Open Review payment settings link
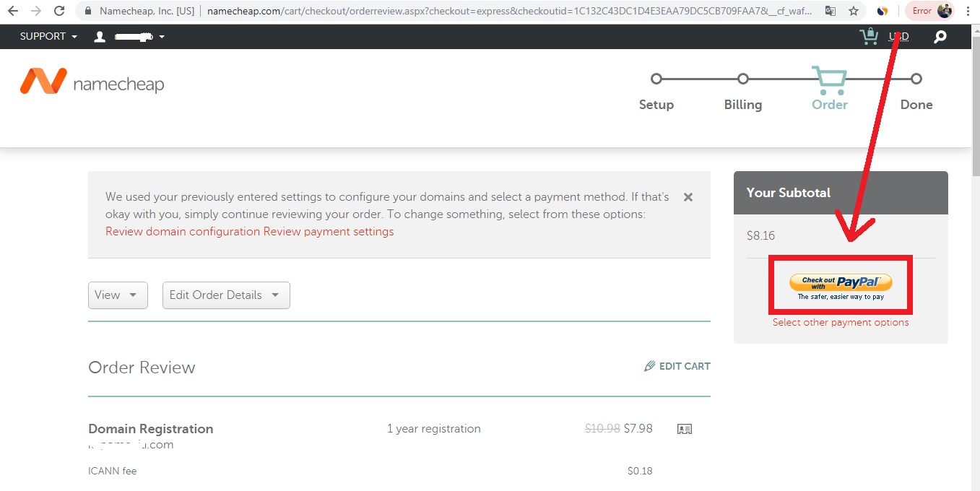This screenshot has height=491, width=980. coord(329,232)
